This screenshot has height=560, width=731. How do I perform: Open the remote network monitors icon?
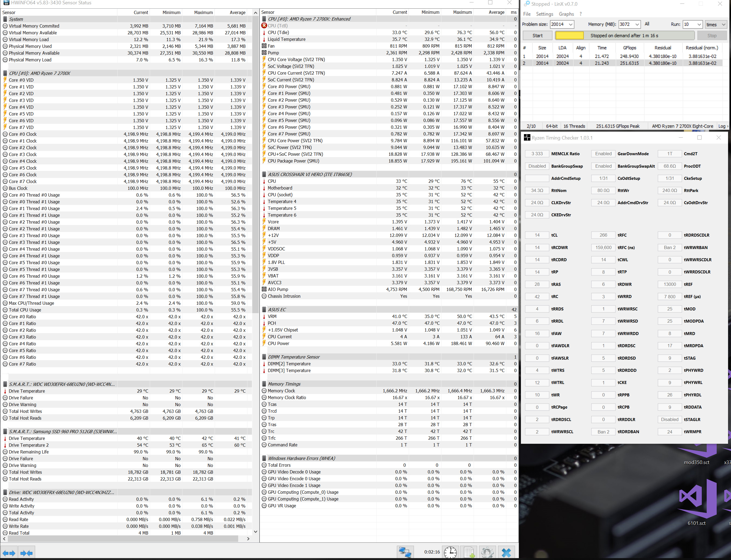pos(405,552)
